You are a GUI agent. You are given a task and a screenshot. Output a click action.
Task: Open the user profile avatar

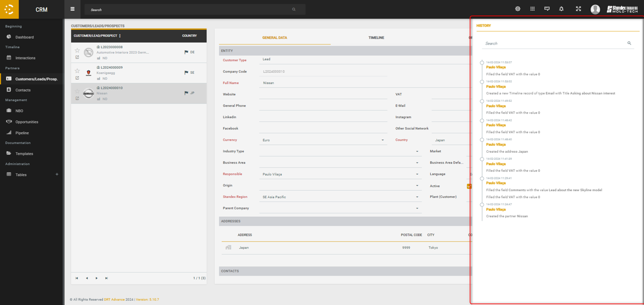click(595, 9)
